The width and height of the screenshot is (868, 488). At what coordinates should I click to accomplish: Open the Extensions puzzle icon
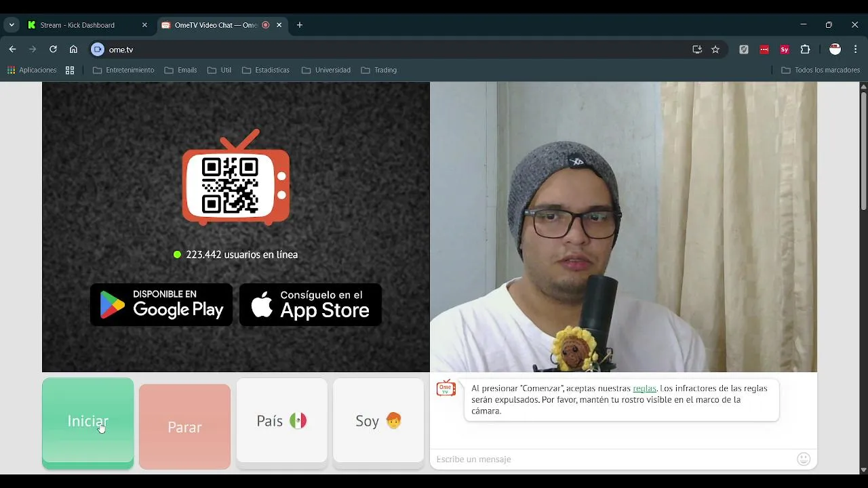pyautogui.click(x=806, y=49)
